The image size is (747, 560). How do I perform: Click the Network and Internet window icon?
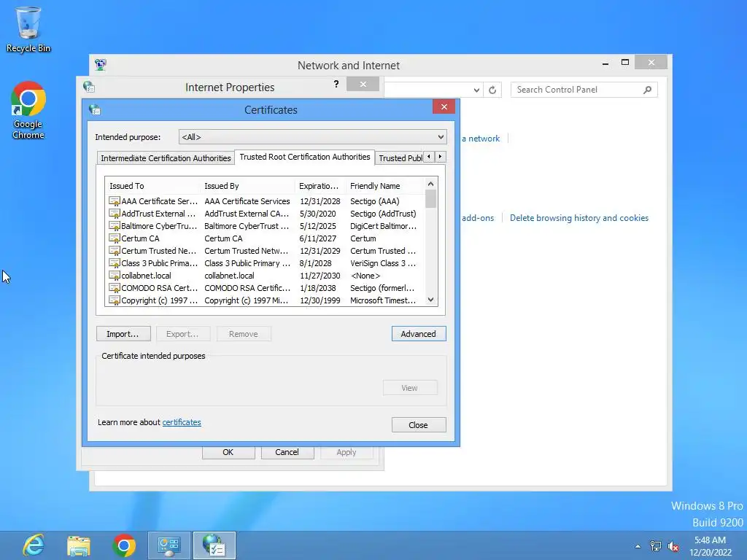(x=100, y=65)
